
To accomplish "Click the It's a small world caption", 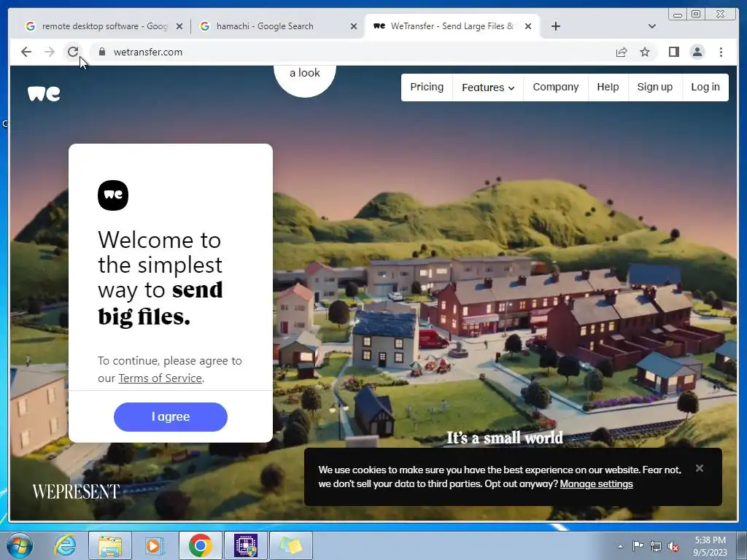I will click(x=505, y=437).
